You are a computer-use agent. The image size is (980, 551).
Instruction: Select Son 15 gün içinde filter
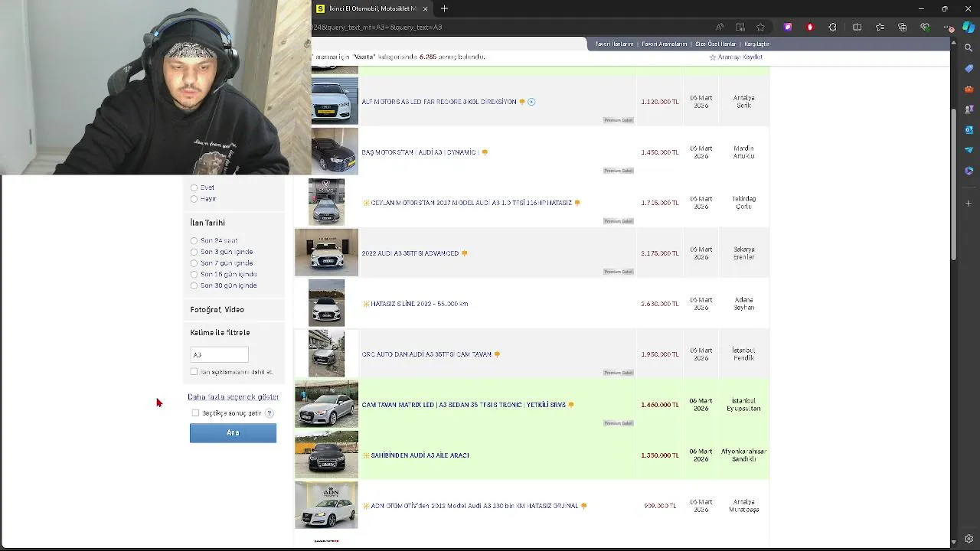click(x=194, y=274)
